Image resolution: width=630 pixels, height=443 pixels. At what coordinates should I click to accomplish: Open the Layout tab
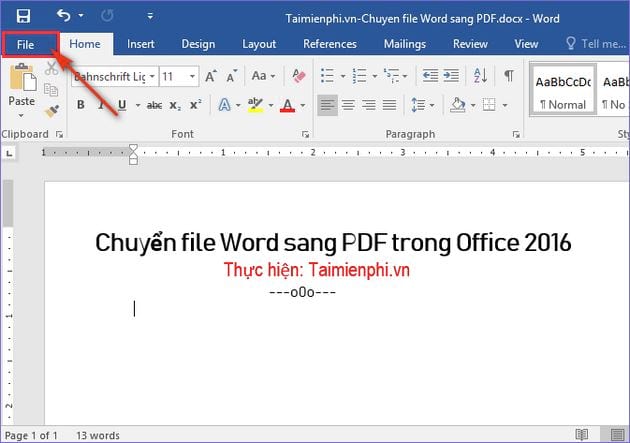(259, 44)
